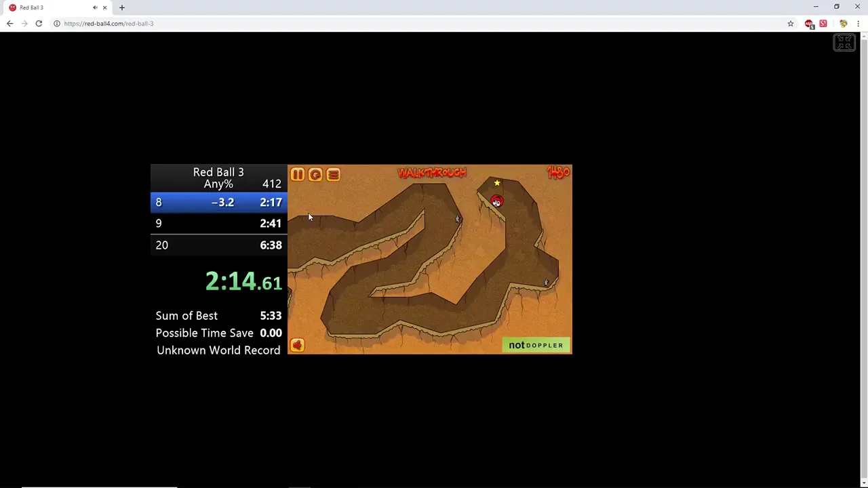The image size is (868, 488).
Task: Select split row 8 in the timer
Action: point(218,202)
